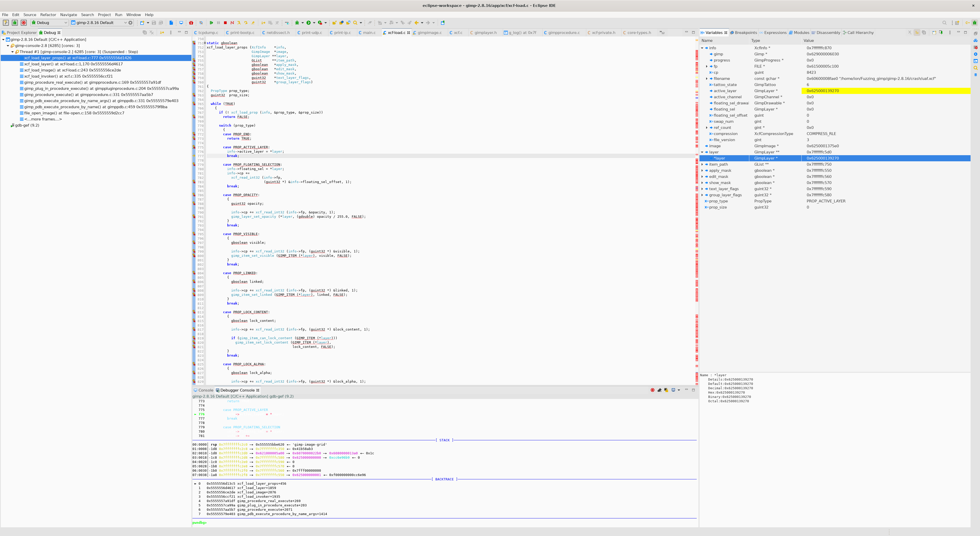Switch to the Breakpoints tab
This screenshot has height=536, width=980.
coord(743,33)
